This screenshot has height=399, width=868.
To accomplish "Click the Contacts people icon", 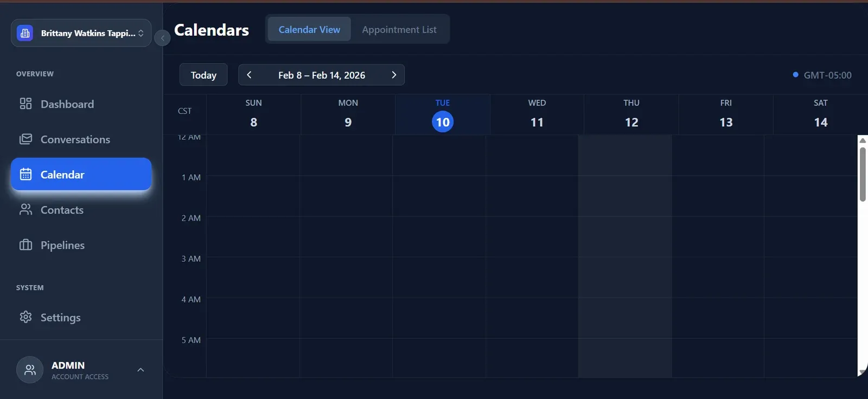I will pos(25,209).
